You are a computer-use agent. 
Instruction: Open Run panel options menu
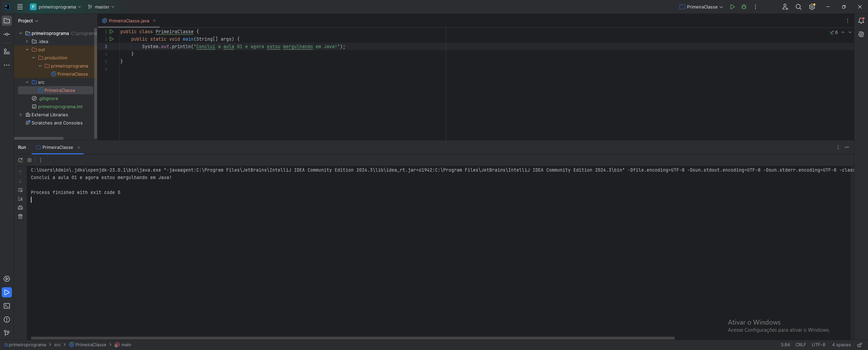[838, 147]
